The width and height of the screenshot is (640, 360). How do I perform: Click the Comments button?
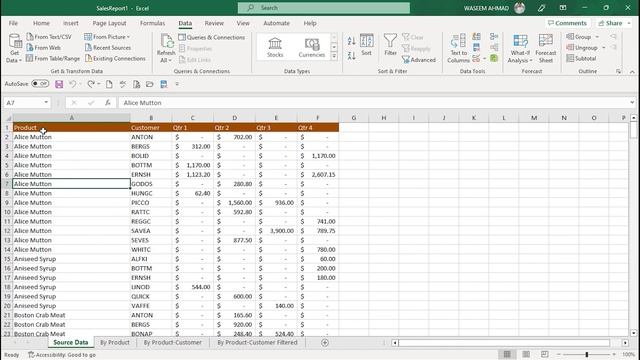(x=567, y=23)
